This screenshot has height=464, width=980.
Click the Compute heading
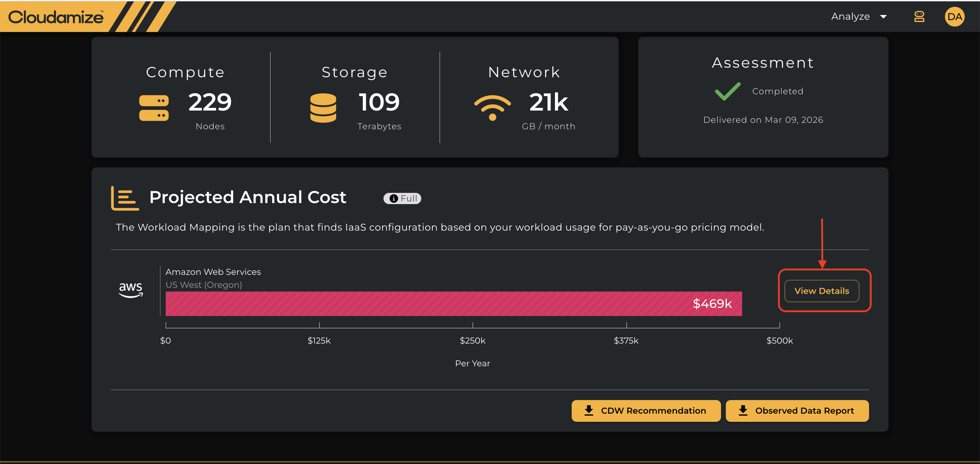(185, 72)
